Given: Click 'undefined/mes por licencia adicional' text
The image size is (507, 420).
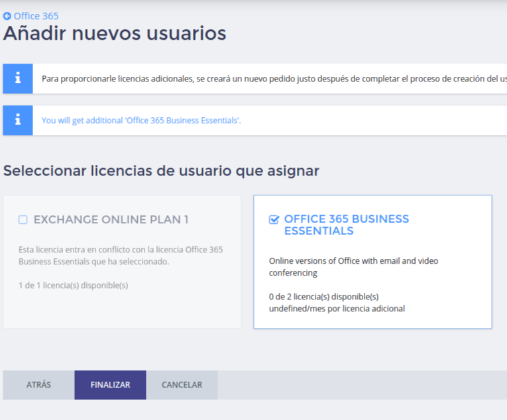Looking at the screenshot, I should [337, 309].
